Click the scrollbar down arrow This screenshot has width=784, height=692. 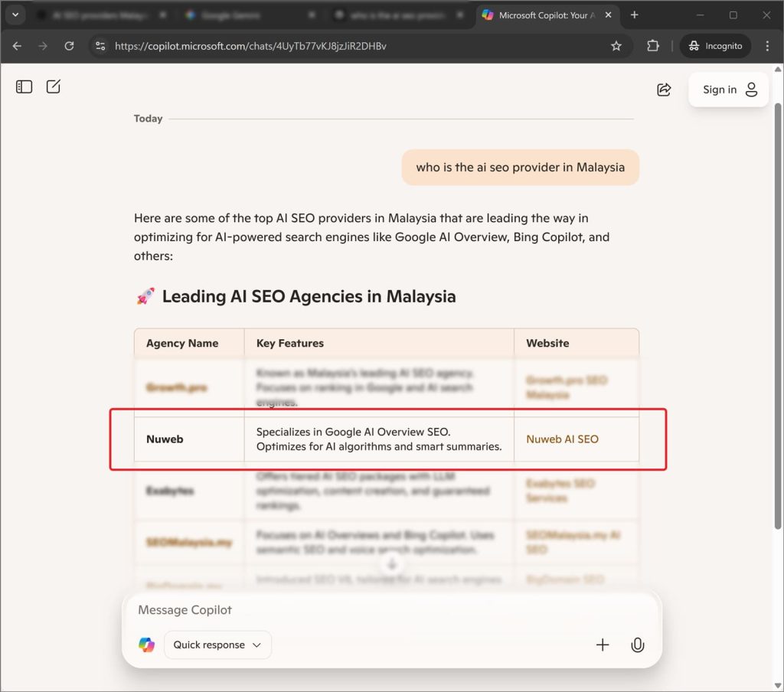[778, 686]
